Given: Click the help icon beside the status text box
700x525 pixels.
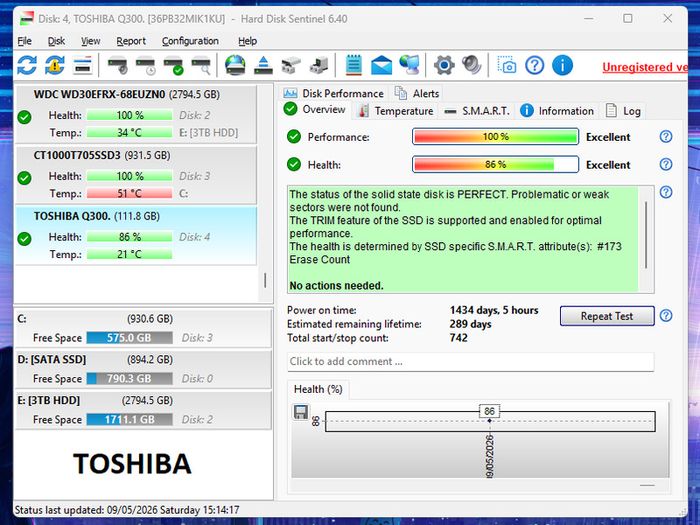Looking at the screenshot, I should coord(666,192).
